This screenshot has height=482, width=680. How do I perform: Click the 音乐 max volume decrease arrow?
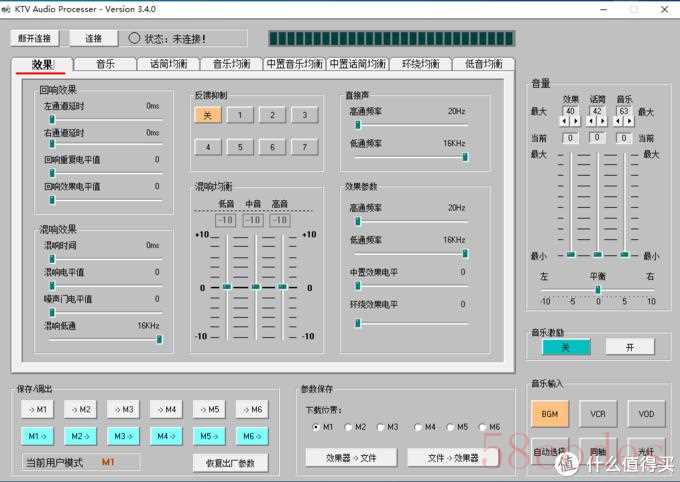click(618, 121)
